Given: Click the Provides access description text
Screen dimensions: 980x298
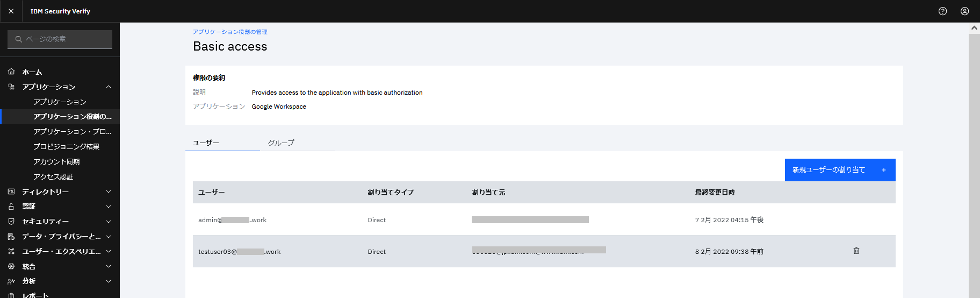Looking at the screenshot, I should [337, 93].
